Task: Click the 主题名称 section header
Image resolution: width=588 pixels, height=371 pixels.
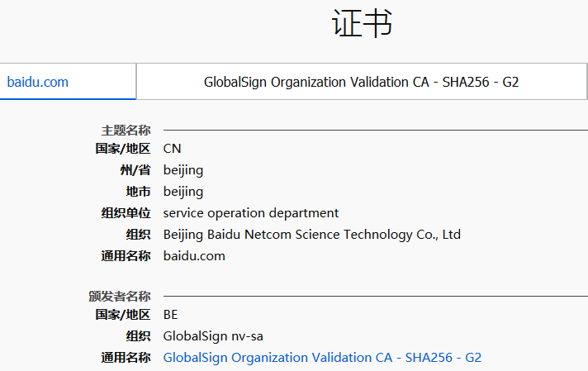Action: (x=126, y=131)
